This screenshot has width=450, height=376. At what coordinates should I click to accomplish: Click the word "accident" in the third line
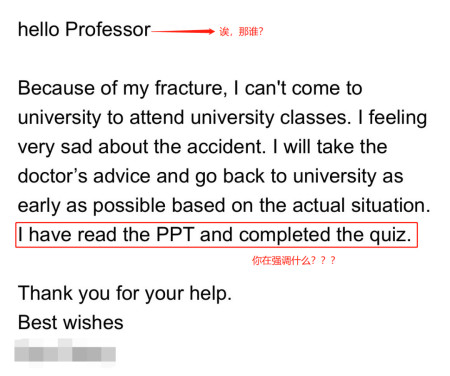226,147
